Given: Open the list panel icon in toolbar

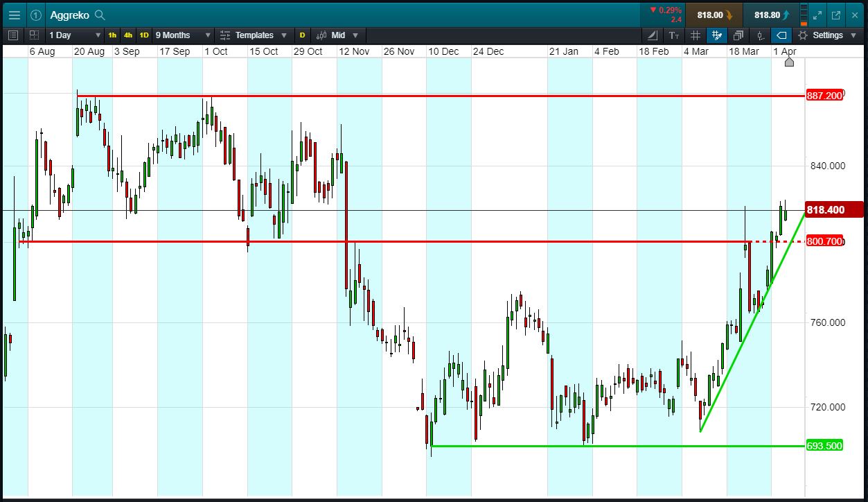Looking at the screenshot, I should click(13, 35).
